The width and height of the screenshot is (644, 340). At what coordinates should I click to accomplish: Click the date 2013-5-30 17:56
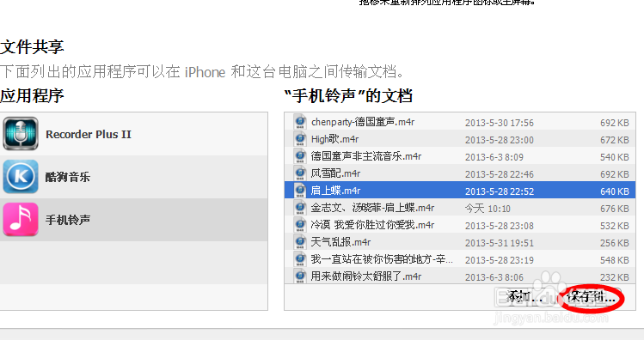click(499, 123)
